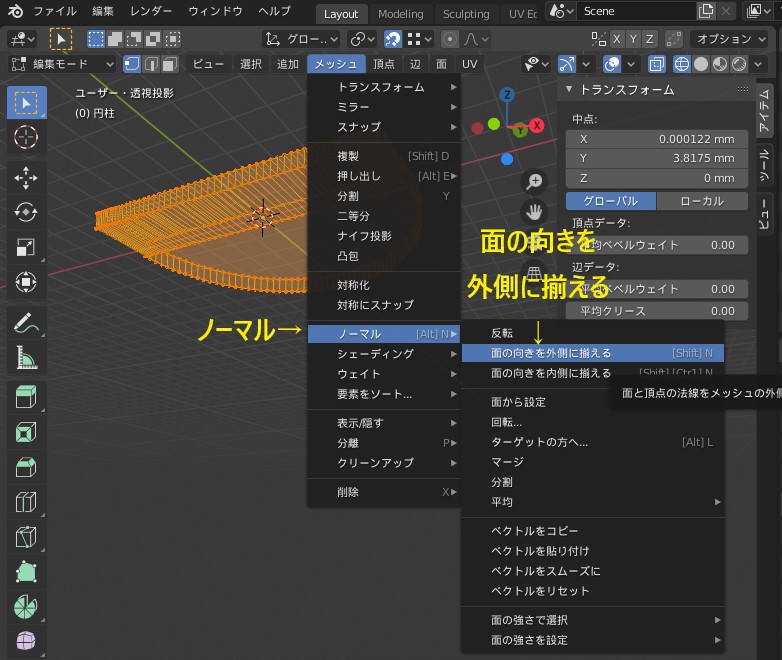The height and width of the screenshot is (660, 782).
Task: Select the Poly Build tool
Action: point(26,572)
